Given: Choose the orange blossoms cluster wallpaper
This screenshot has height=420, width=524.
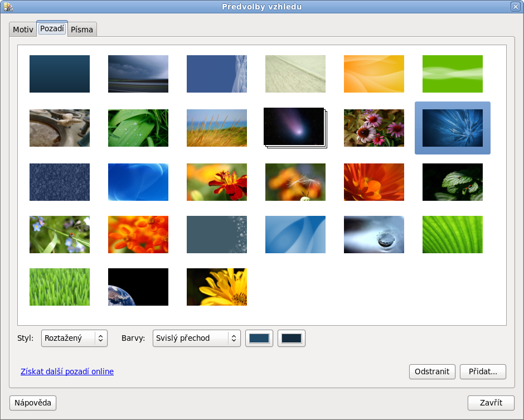Looking at the screenshot, I should coord(138,234).
